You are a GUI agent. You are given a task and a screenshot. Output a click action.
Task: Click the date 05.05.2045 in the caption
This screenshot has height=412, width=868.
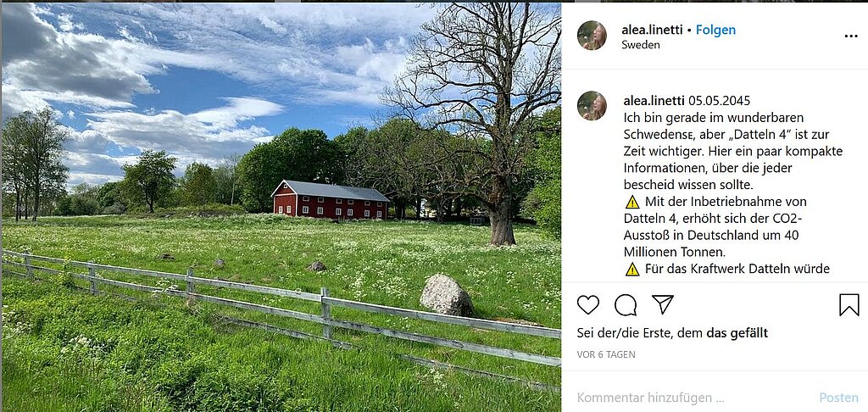pos(719,100)
